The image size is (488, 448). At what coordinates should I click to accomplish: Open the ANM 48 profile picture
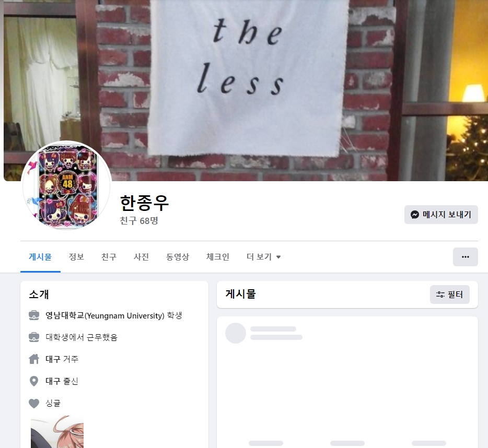tap(66, 186)
